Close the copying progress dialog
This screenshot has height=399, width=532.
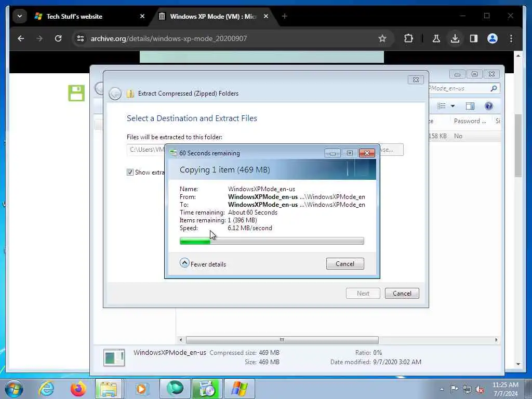coord(367,153)
